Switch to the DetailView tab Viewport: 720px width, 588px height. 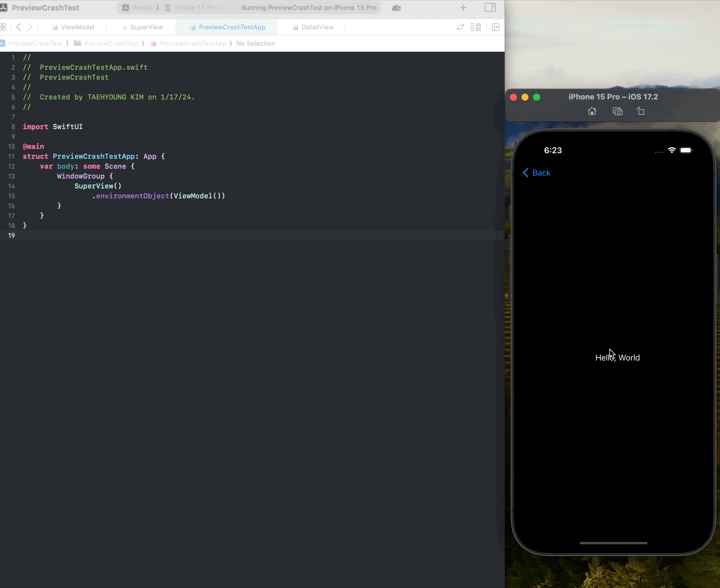tap(317, 27)
